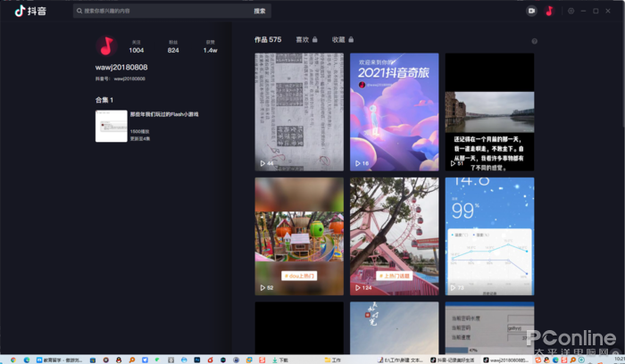Open Google Chrome from the taskbar
Viewport: 625px width, 364px height.
[x=13, y=360]
